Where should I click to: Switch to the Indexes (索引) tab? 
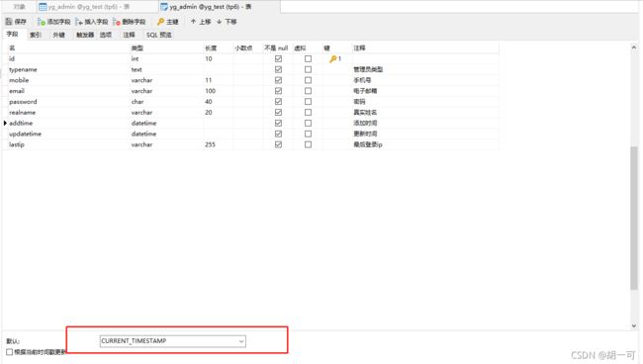tap(36, 35)
